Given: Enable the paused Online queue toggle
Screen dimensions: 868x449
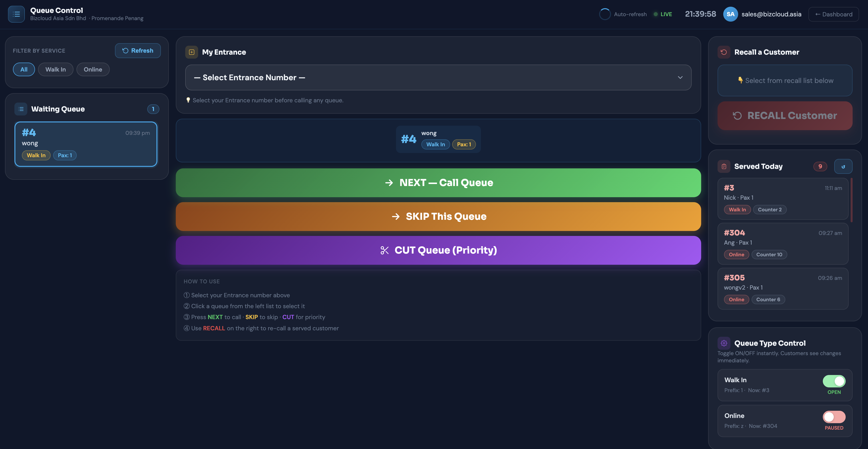Looking at the screenshot, I should 834,417.
